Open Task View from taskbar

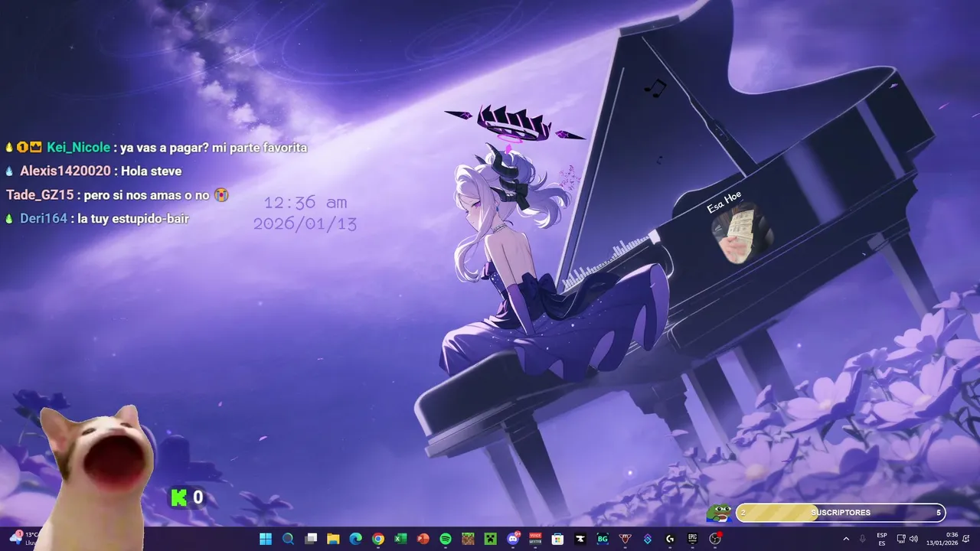click(x=311, y=539)
